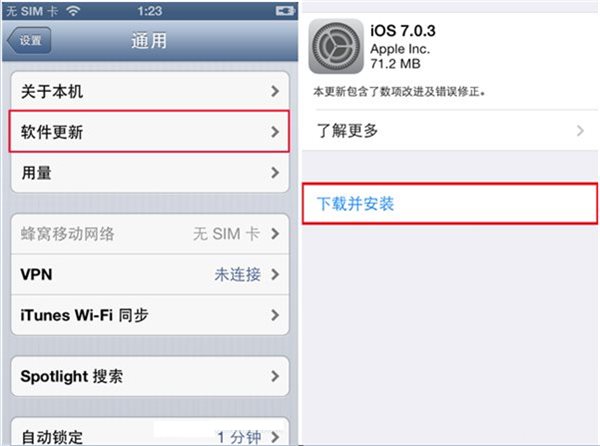Tap the 无 SIM 卡 carrier status text

pos(32,11)
